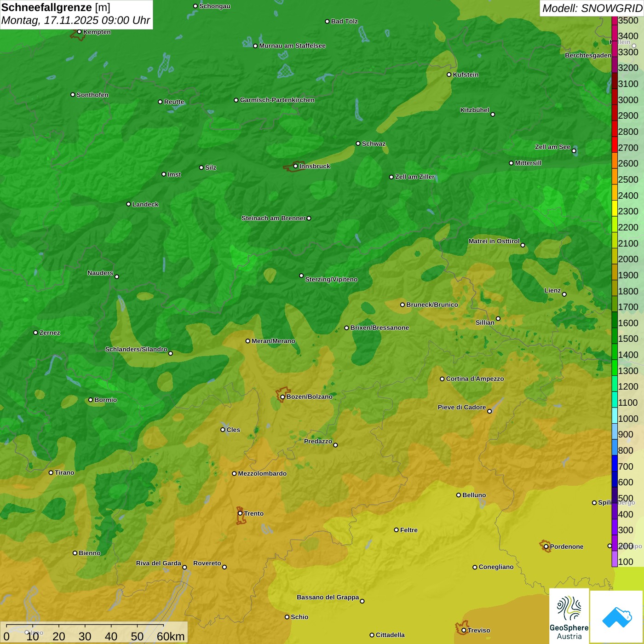The image size is (644, 644).
Task: Click the Pordenone city marker
Action: [x=546, y=546]
